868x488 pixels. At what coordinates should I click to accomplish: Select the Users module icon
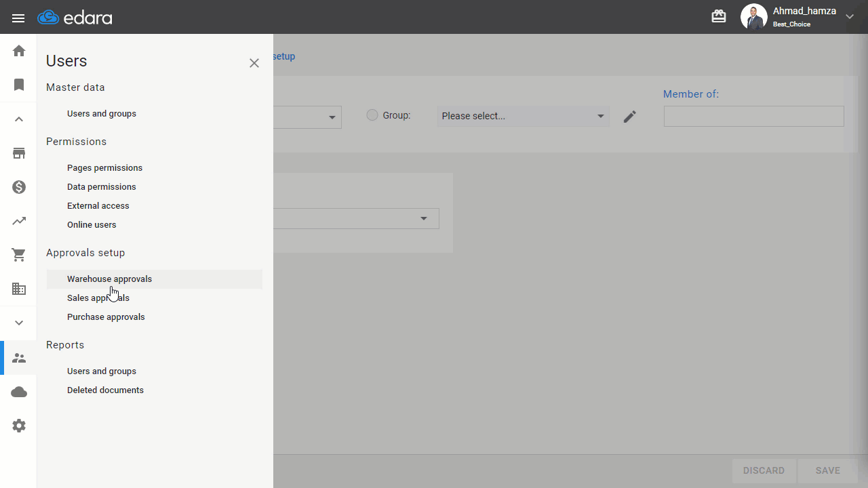tap(19, 358)
